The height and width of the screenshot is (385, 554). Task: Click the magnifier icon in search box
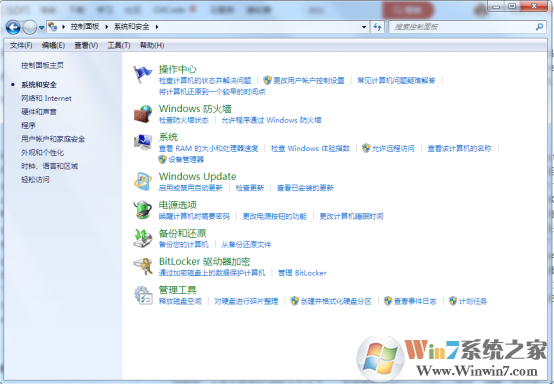(539, 26)
